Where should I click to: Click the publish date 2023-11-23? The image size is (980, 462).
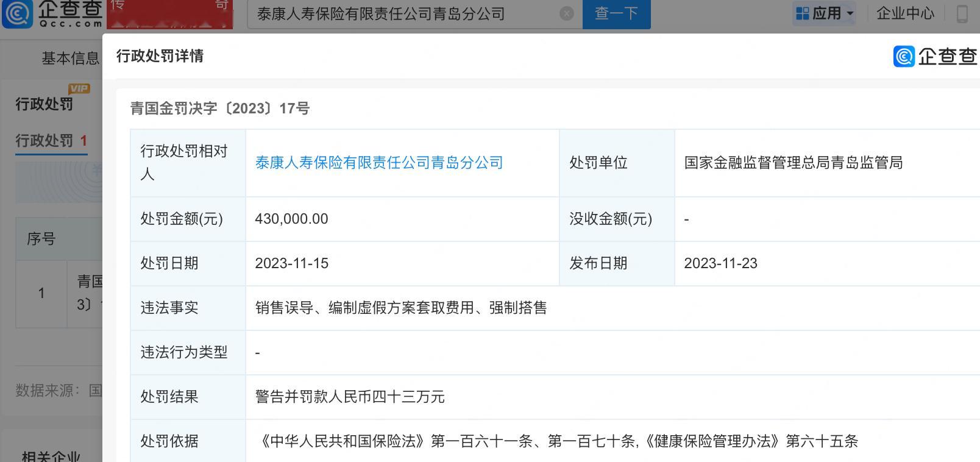pyautogui.click(x=720, y=263)
